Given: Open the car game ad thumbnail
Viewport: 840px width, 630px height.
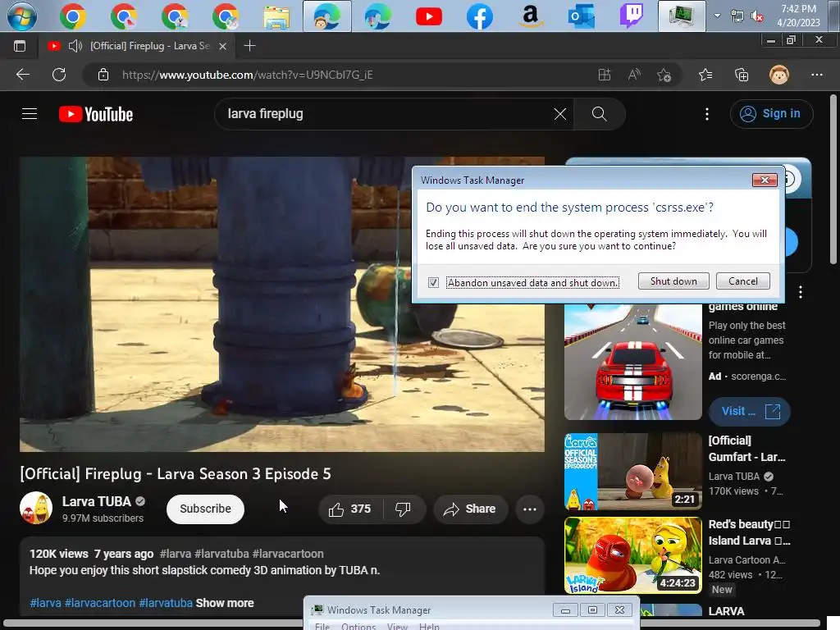Looking at the screenshot, I should tap(633, 362).
